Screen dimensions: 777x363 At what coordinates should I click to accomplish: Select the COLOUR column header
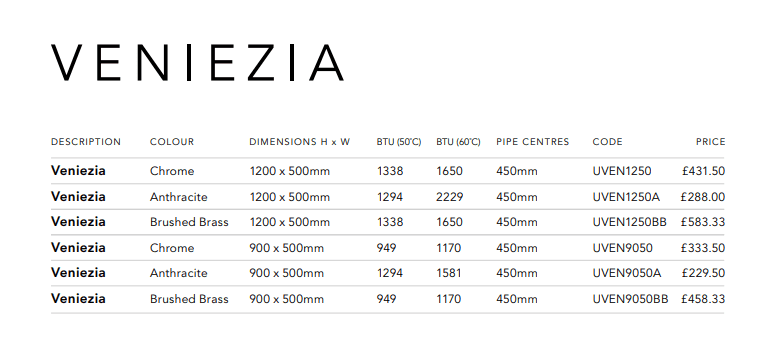coord(172,142)
